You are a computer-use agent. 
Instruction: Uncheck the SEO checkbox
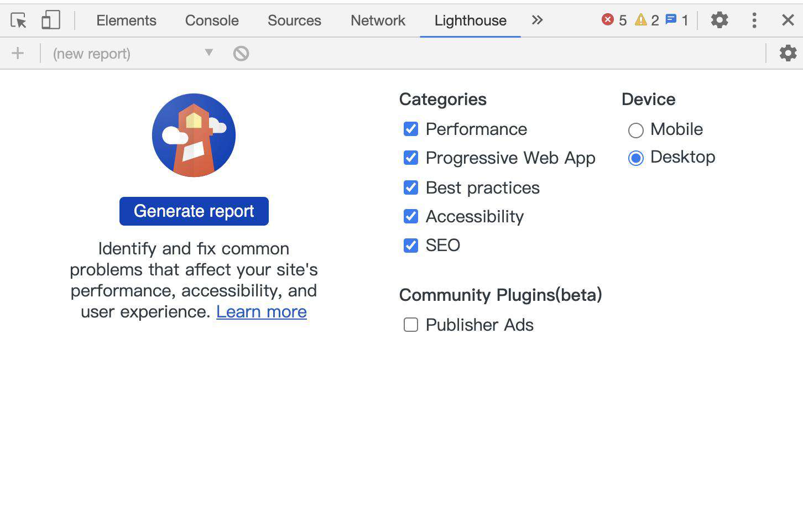coord(411,245)
